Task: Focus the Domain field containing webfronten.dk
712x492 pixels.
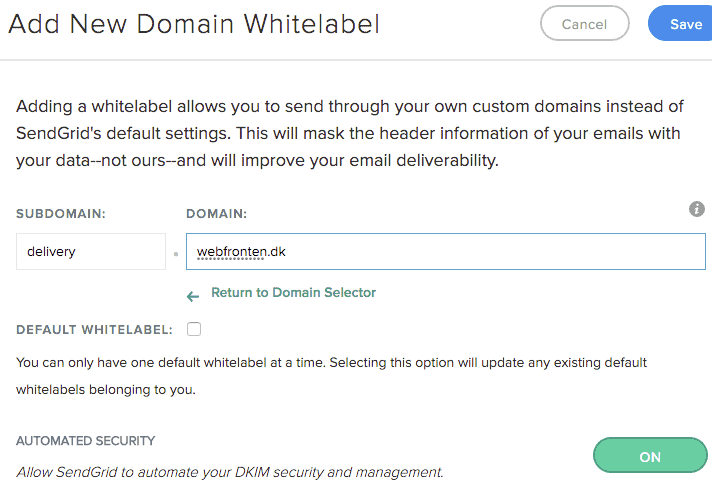Action: pos(445,251)
